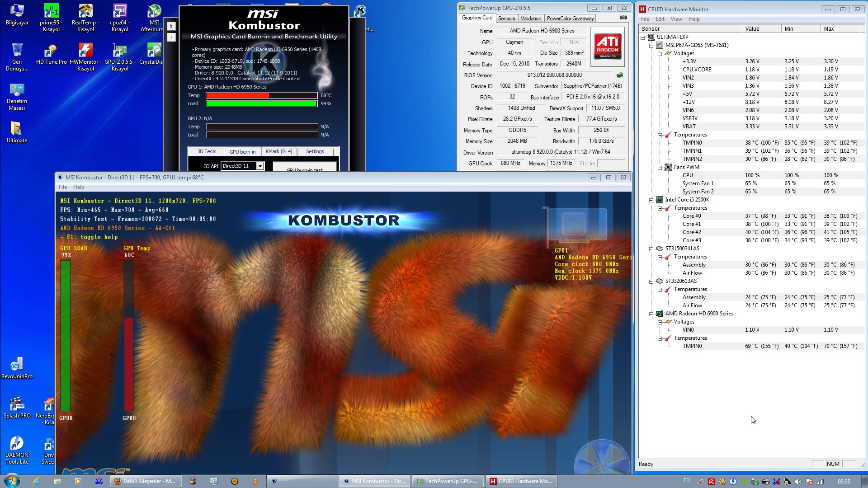Collapse the ST31500341AS drive node

651,249
